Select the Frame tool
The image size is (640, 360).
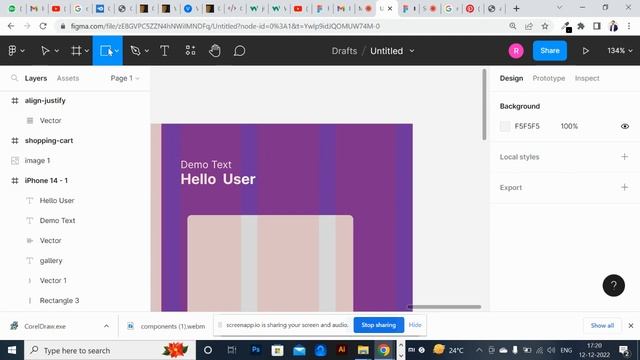[76, 51]
